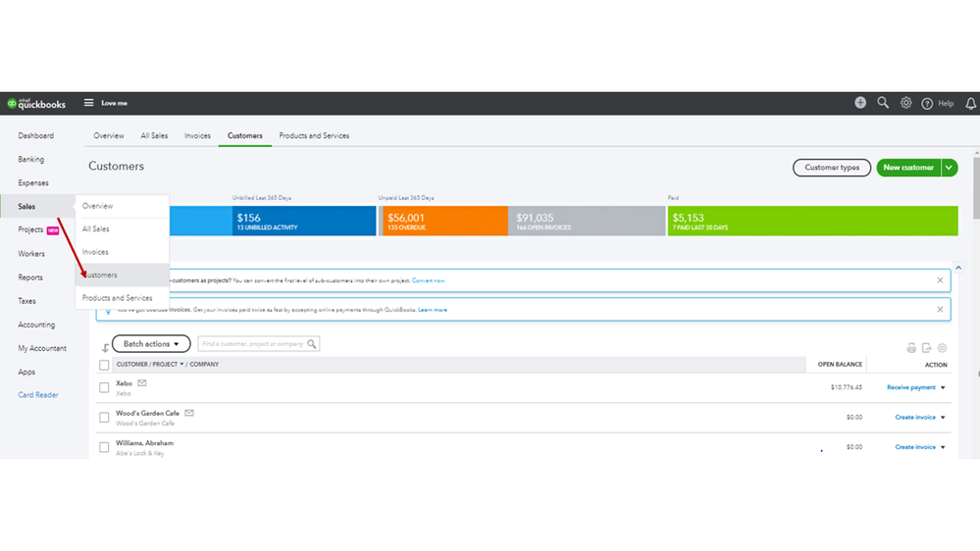
Task: Open the settings gear in header
Action: tap(905, 103)
